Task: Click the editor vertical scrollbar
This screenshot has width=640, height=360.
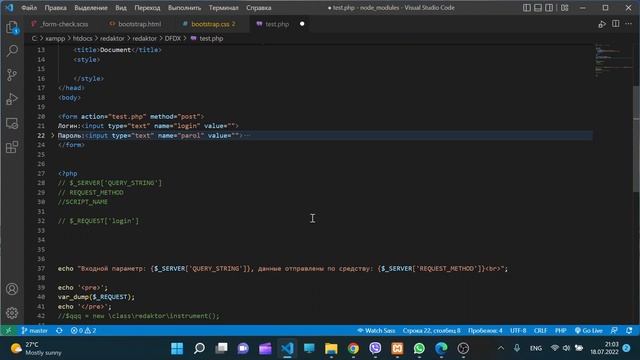Action: point(636,139)
